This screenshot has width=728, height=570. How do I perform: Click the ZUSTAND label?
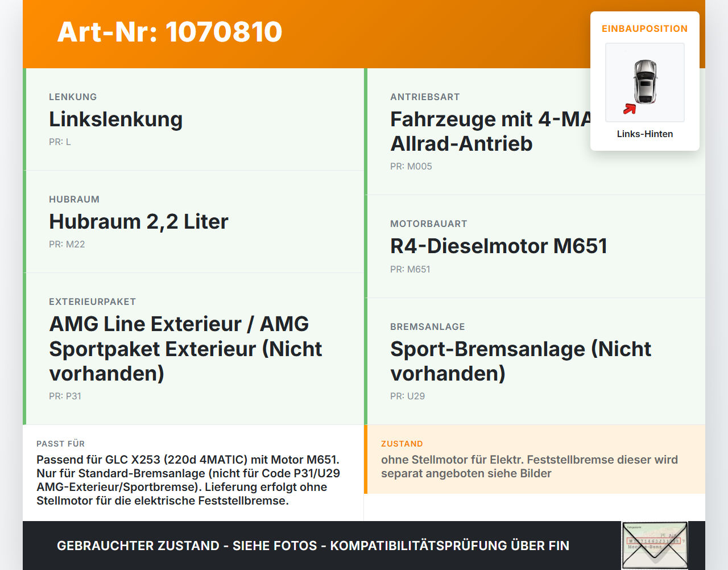(402, 444)
